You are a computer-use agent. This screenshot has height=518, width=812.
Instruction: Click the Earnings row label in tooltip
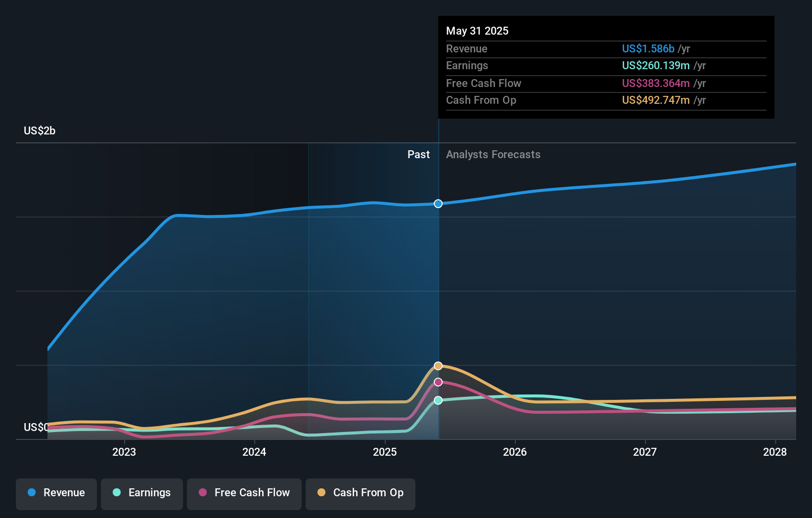[x=467, y=65]
